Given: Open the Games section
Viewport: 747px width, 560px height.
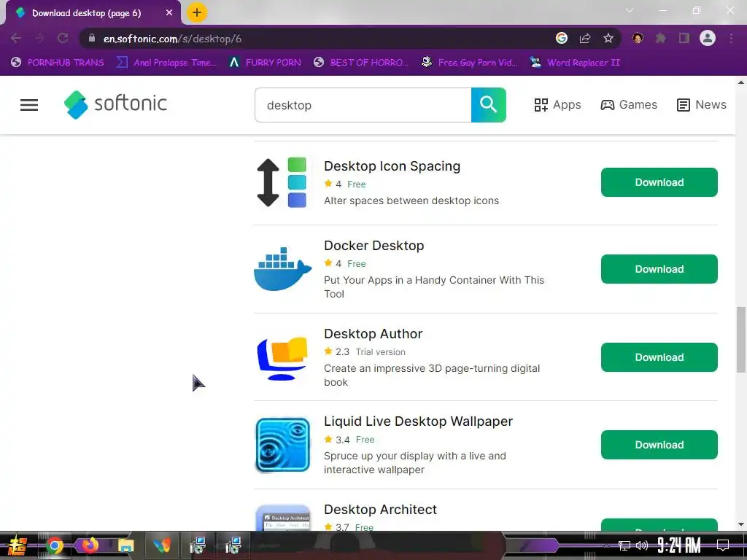Looking at the screenshot, I should (x=629, y=105).
